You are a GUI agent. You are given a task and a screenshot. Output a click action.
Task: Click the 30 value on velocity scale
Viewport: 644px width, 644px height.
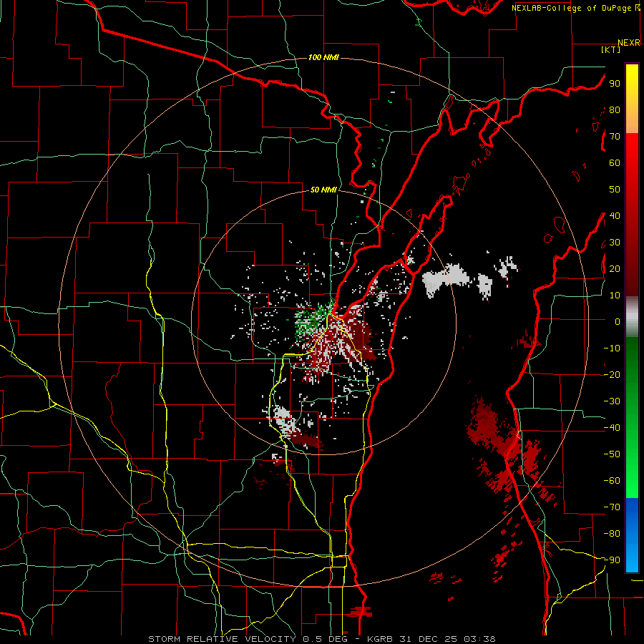pyautogui.click(x=615, y=243)
